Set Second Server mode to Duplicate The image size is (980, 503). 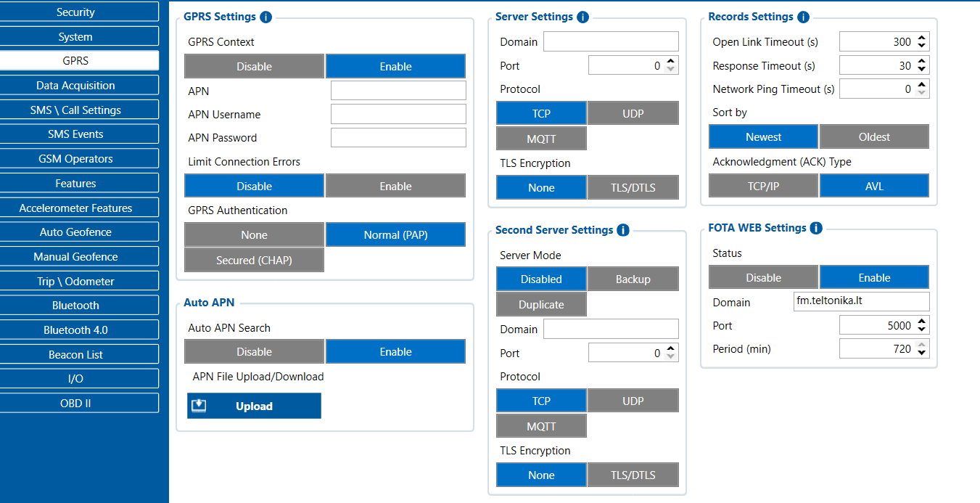coord(541,304)
